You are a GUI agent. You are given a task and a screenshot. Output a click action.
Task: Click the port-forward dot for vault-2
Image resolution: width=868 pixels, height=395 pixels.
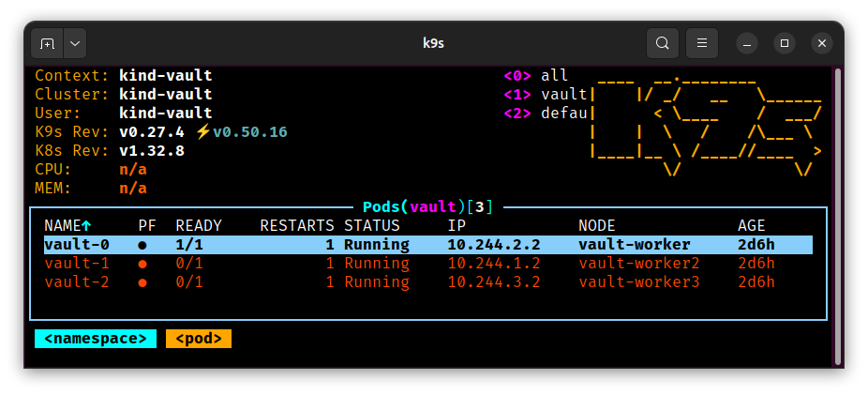(142, 283)
